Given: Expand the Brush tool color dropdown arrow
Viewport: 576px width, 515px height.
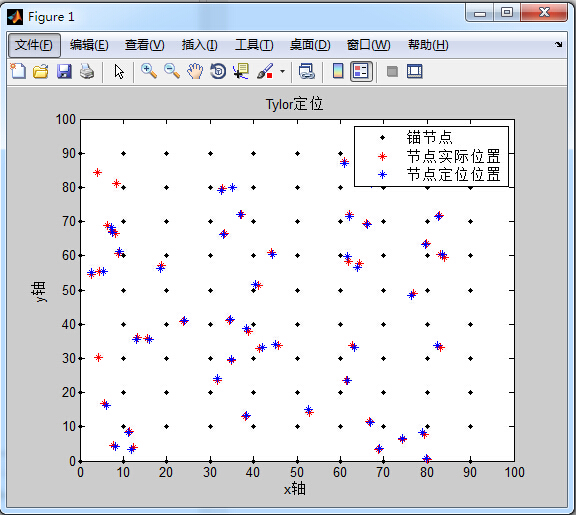Looking at the screenshot, I should [x=282, y=71].
